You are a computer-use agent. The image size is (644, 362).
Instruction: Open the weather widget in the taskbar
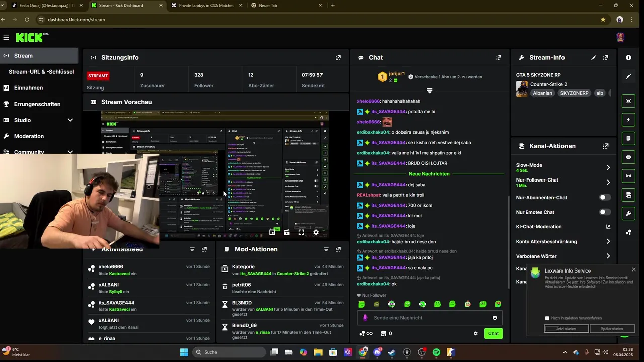(x=16, y=352)
